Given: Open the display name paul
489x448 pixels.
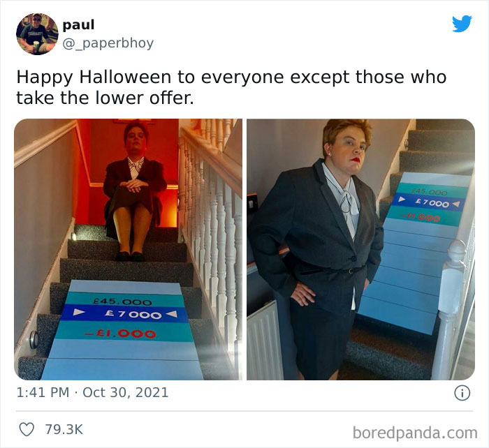Looking at the screenshot, I should 78,25.
